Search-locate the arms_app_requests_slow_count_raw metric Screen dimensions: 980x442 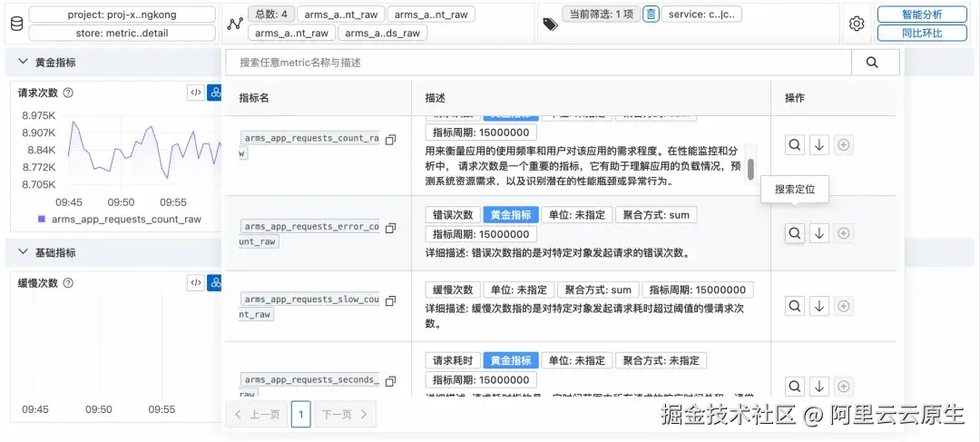click(x=794, y=307)
